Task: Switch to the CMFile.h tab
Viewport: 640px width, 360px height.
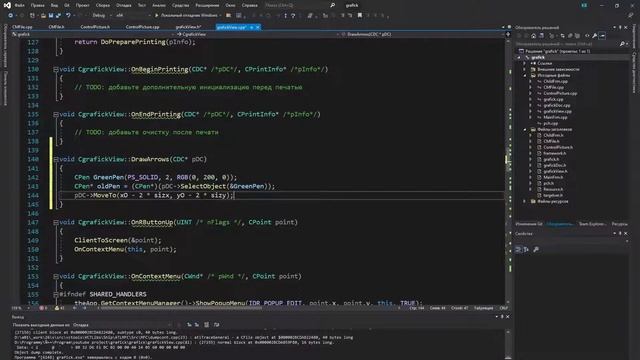Action: pyautogui.click(x=56, y=27)
